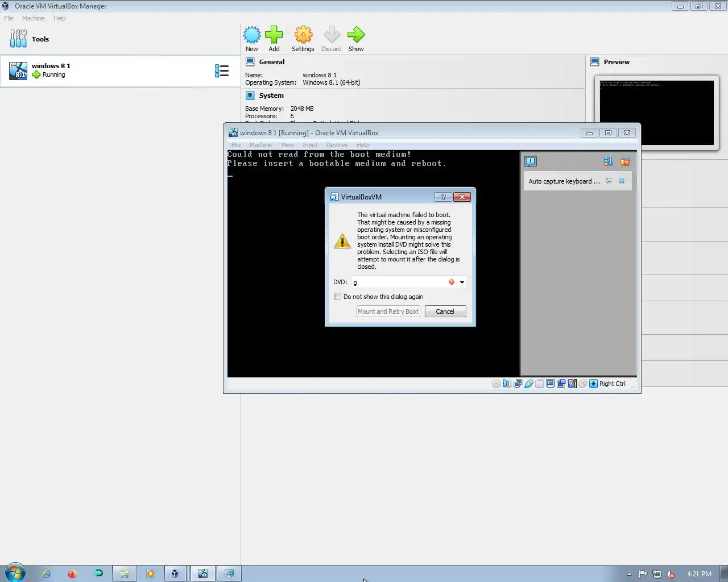Click the recording status bar icon

(561, 384)
